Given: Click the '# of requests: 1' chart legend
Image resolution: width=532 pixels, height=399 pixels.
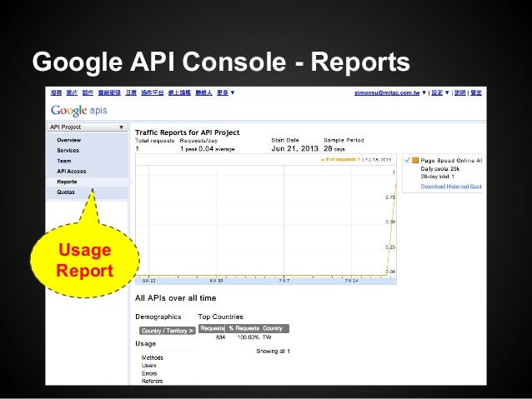Looking at the screenshot, I should (340, 159).
